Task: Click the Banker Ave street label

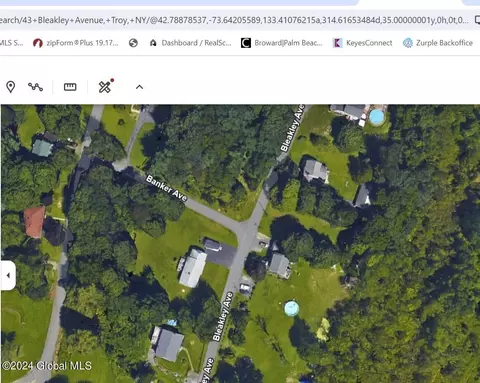Action: (166, 188)
